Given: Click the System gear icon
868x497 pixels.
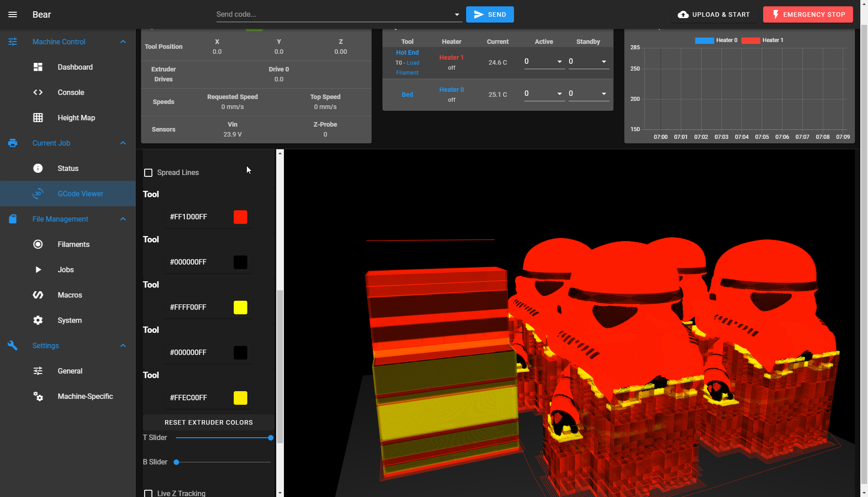Looking at the screenshot, I should point(38,320).
